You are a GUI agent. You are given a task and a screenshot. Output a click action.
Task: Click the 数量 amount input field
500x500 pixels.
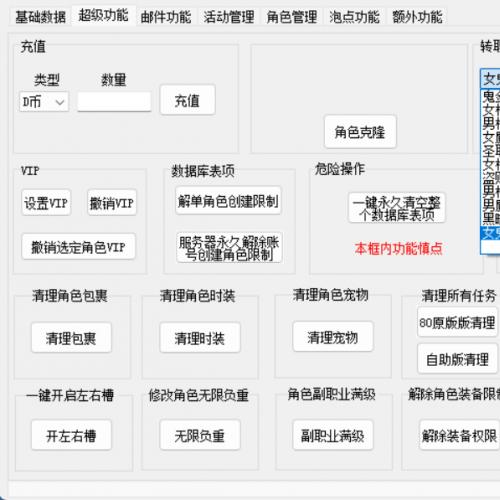click(x=114, y=102)
